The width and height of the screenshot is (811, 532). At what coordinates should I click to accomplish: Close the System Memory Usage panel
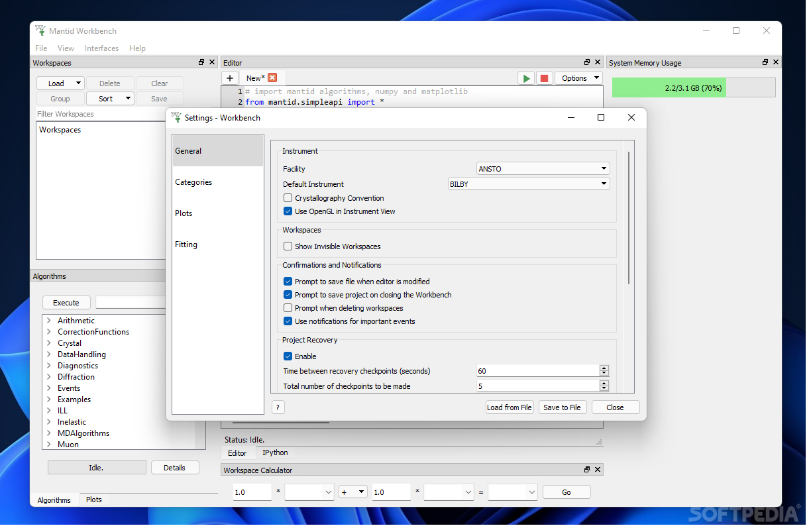click(x=776, y=62)
